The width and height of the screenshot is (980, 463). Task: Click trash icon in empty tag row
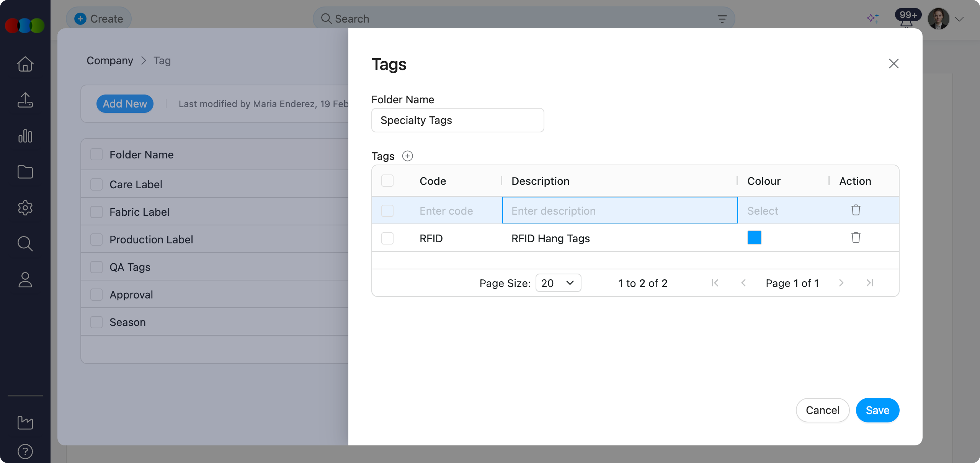click(856, 210)
